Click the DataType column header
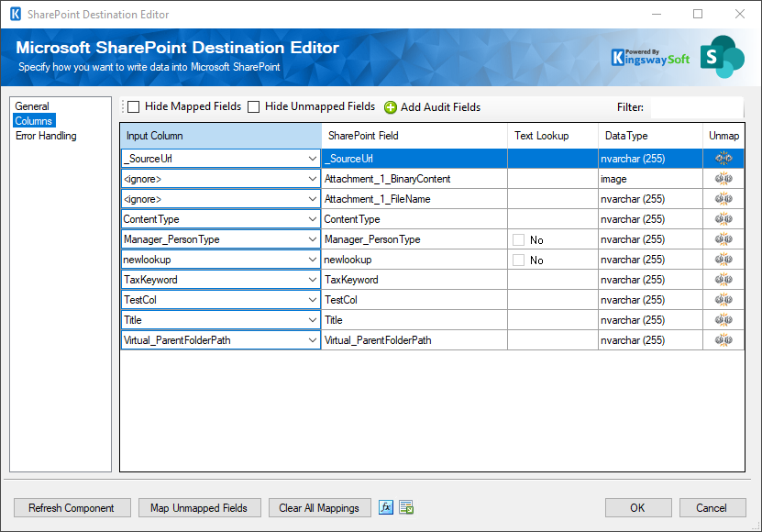Image resolution: width=762 pixels, height=532 pixels. (x=651, y=136)
